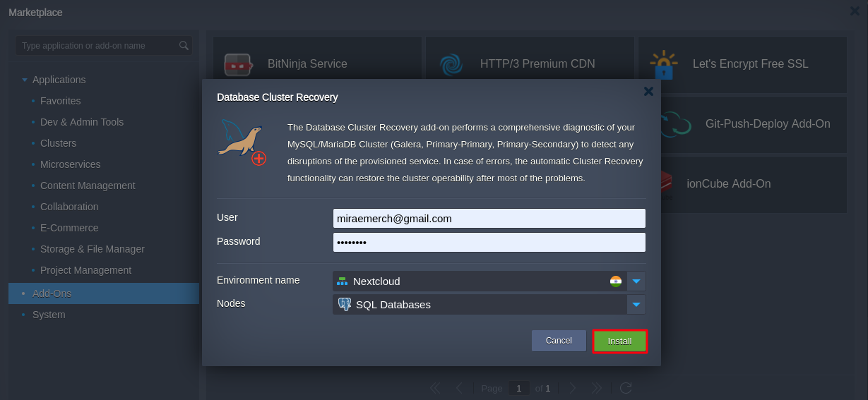This screenshot has width=868, height=400.
Task: Select the System category
Action: click(49, 315)
